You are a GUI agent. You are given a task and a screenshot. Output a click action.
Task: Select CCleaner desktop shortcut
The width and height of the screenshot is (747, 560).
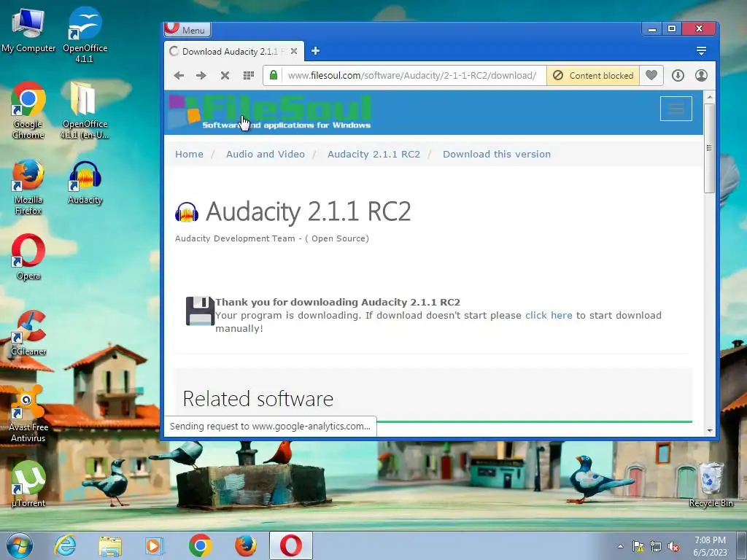tap(28, 332)
